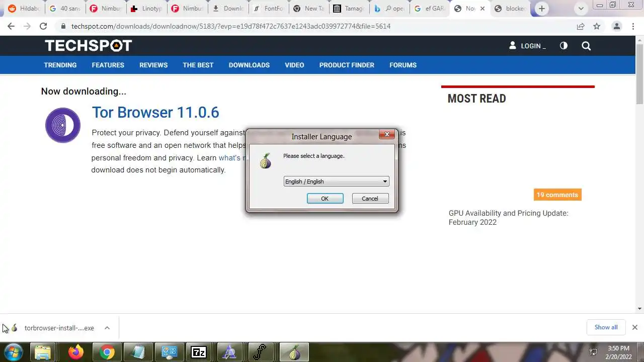Open the tab search dropdown
The height and width of the screenshot is (362, 644).
point(581,9)
